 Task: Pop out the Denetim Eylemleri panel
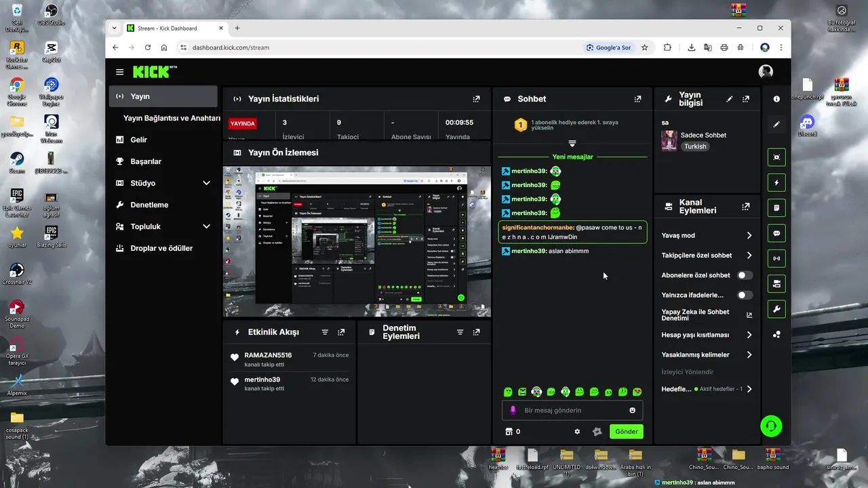tap(476, 332)
